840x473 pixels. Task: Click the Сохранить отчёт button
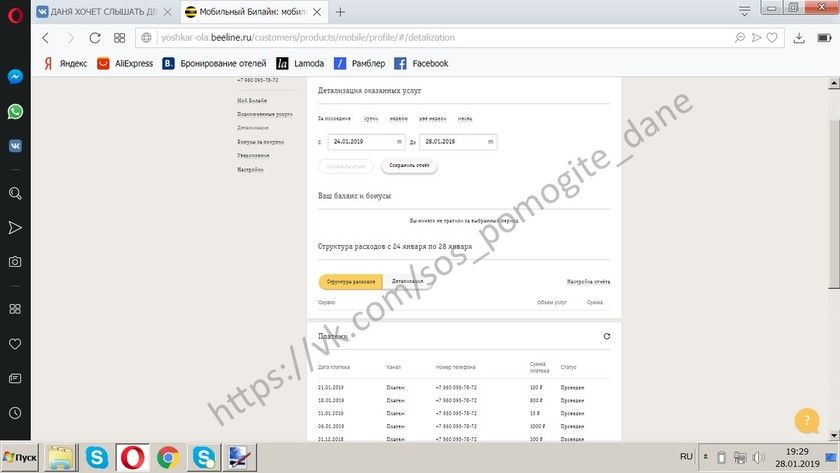coord(409,166)
